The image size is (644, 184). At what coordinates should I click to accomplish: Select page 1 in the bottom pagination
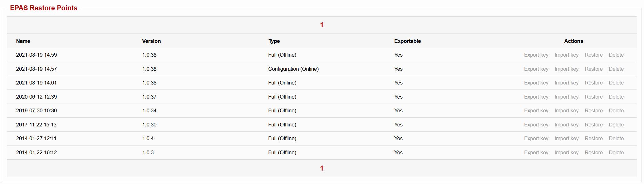tap(322, 168)
